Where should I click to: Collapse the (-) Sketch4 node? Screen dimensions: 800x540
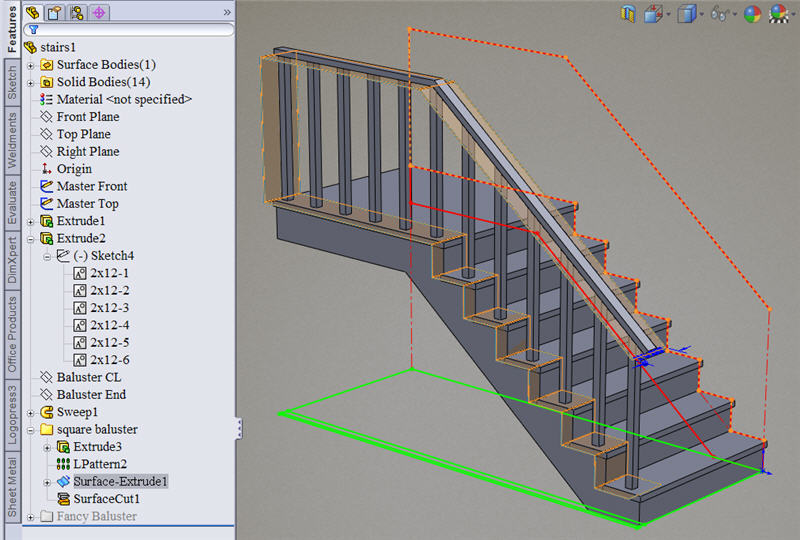(47, 256)
